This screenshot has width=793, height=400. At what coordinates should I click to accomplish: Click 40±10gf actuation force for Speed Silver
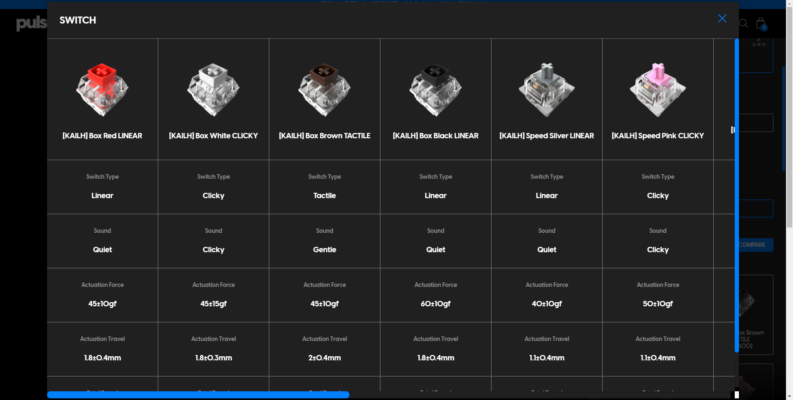click(547, 304)
